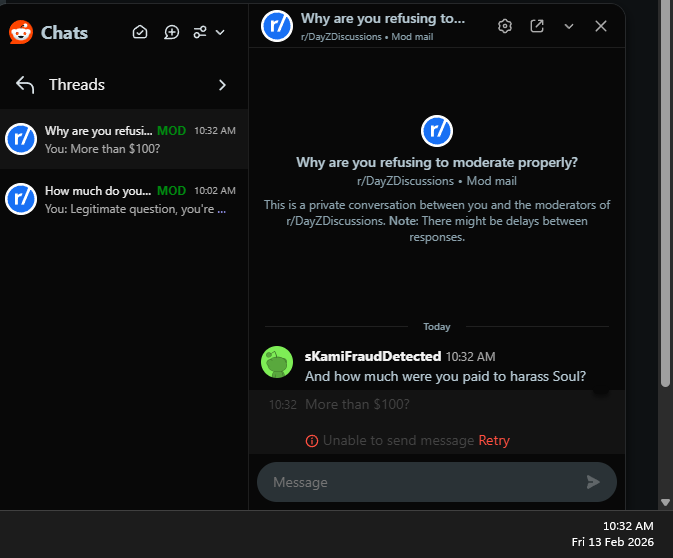Viewport: 673px width, 558px height.
Task: Expand the filter dropdown chevron
Action: tap(220, 33)
